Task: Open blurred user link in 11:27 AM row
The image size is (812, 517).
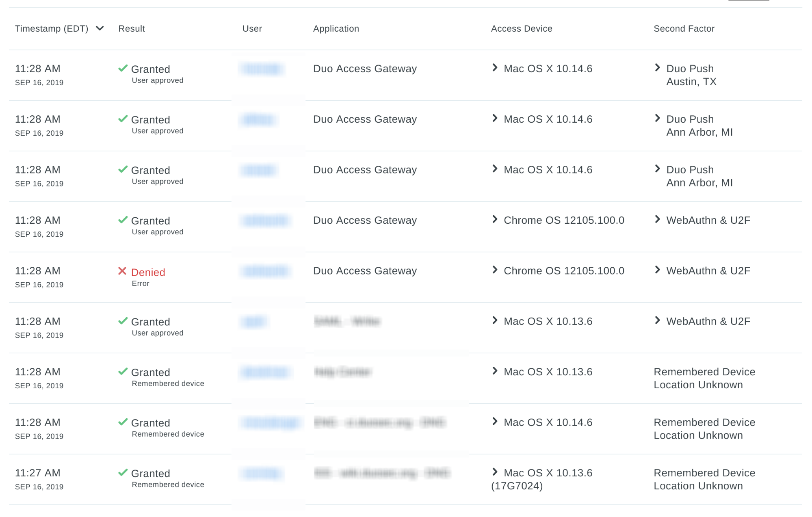Action: pos(262,473)
